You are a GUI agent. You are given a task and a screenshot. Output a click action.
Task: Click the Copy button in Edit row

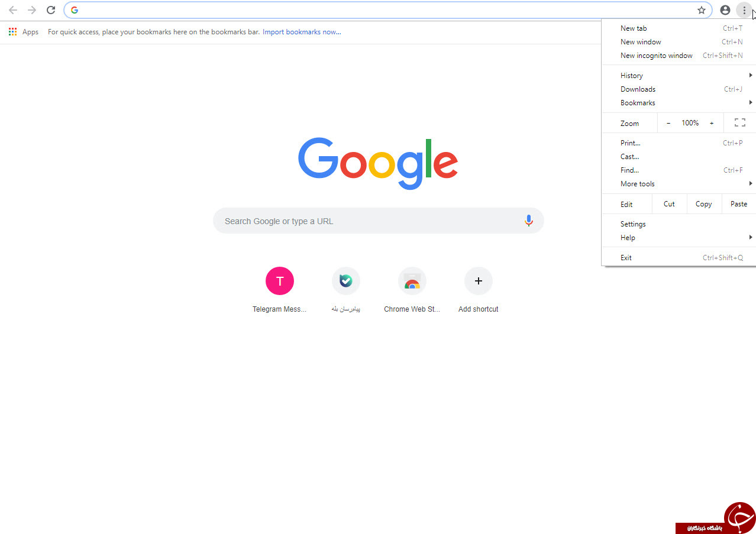703,204
